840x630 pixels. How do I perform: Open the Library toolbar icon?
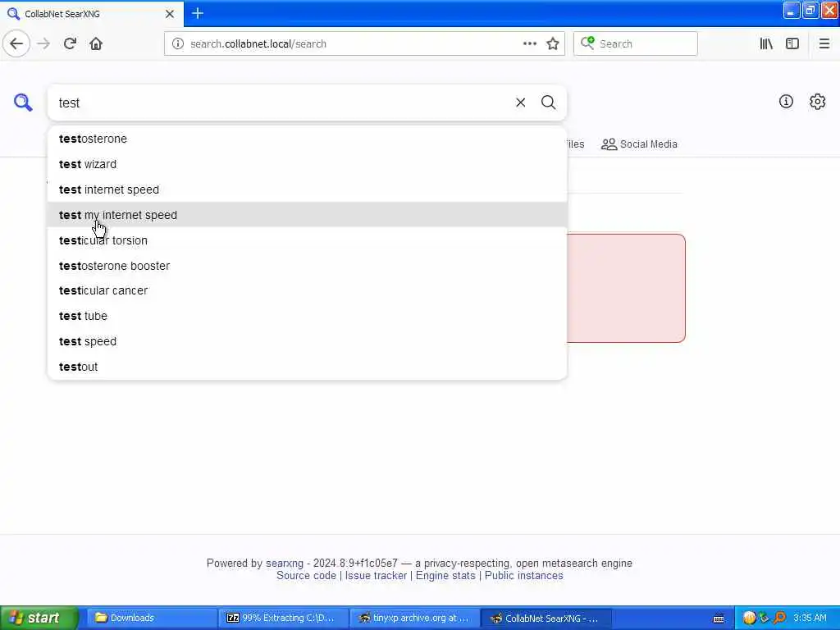tap(766, 44)
